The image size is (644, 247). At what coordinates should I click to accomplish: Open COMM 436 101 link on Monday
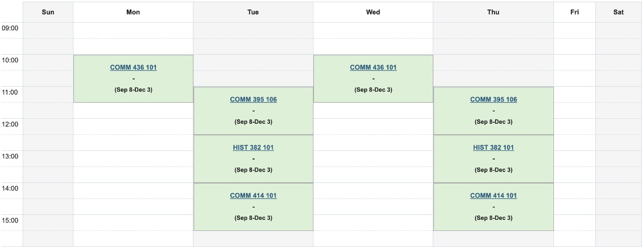tap(133, 67)
